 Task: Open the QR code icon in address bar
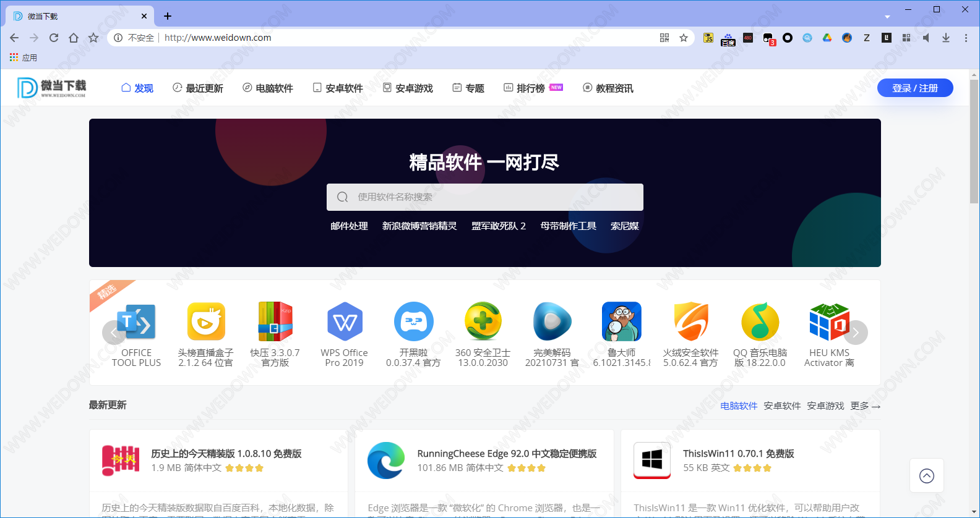(664, 38)
